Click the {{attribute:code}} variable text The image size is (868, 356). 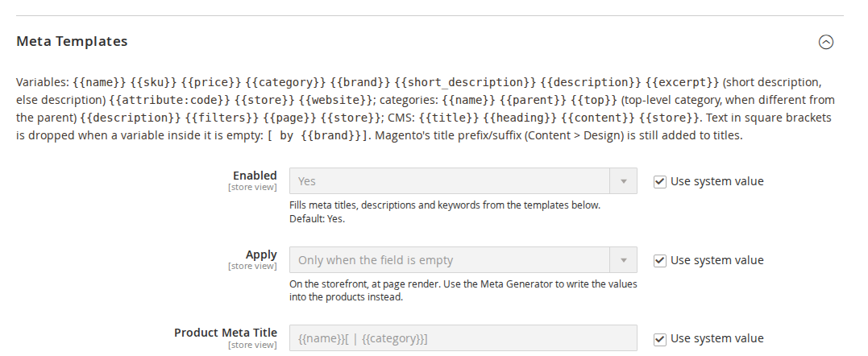(x=169, y=100)
